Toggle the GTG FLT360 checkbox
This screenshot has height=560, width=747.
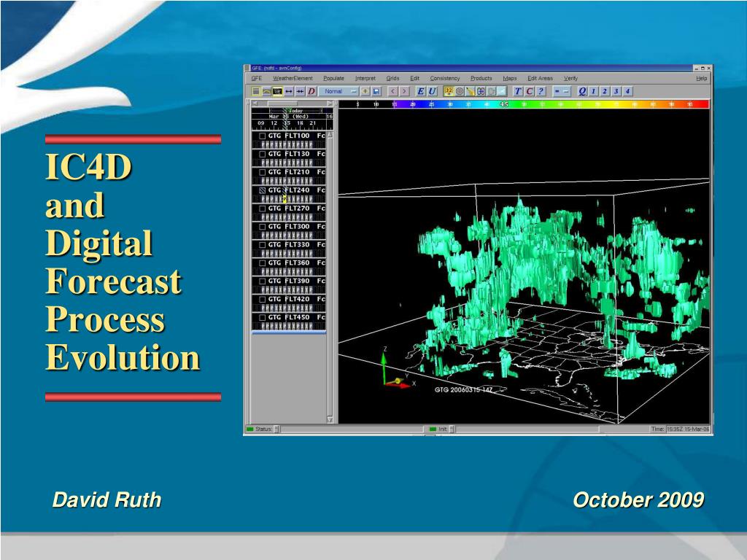[262, 262]
